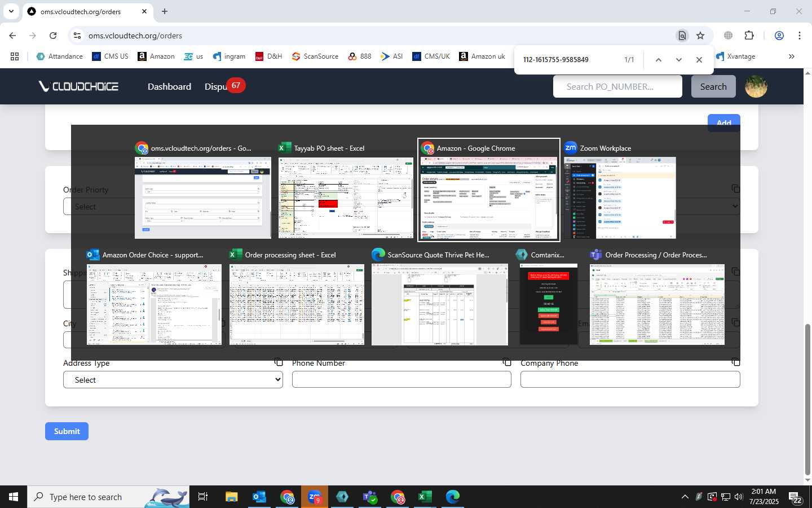Click the CloudChoice logo

[78, 86]
